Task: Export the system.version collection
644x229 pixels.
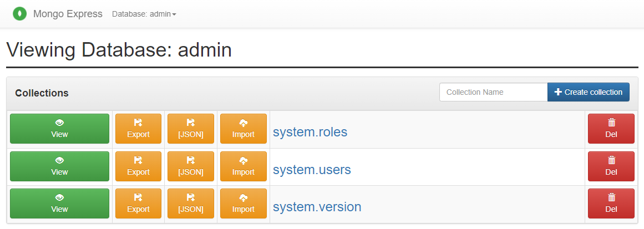Action: (x=139, y=203)
